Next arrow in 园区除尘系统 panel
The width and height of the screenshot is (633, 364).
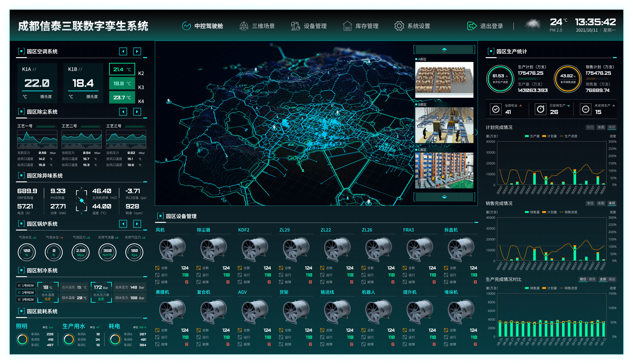coord(137,112)
